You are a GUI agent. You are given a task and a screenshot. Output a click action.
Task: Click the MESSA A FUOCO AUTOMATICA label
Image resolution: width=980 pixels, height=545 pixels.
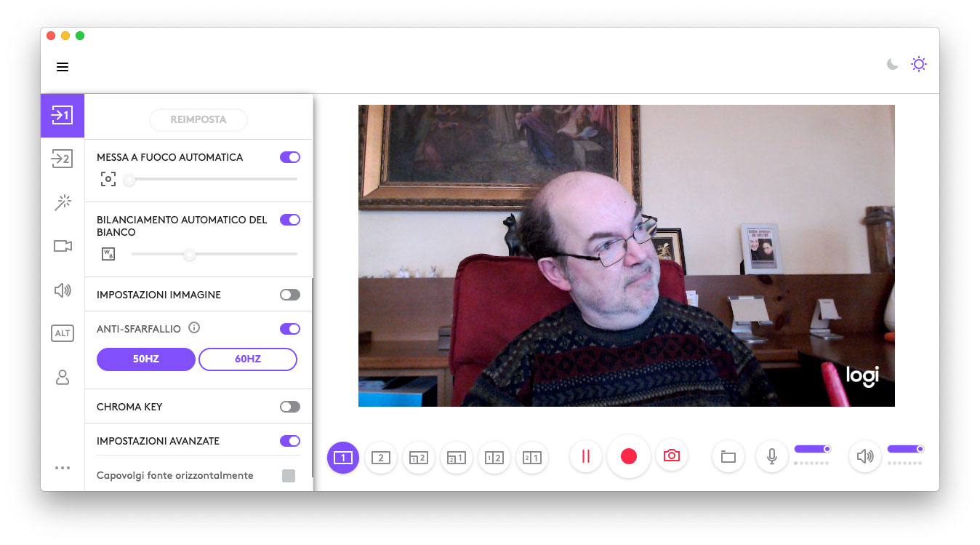click(170, 157)
